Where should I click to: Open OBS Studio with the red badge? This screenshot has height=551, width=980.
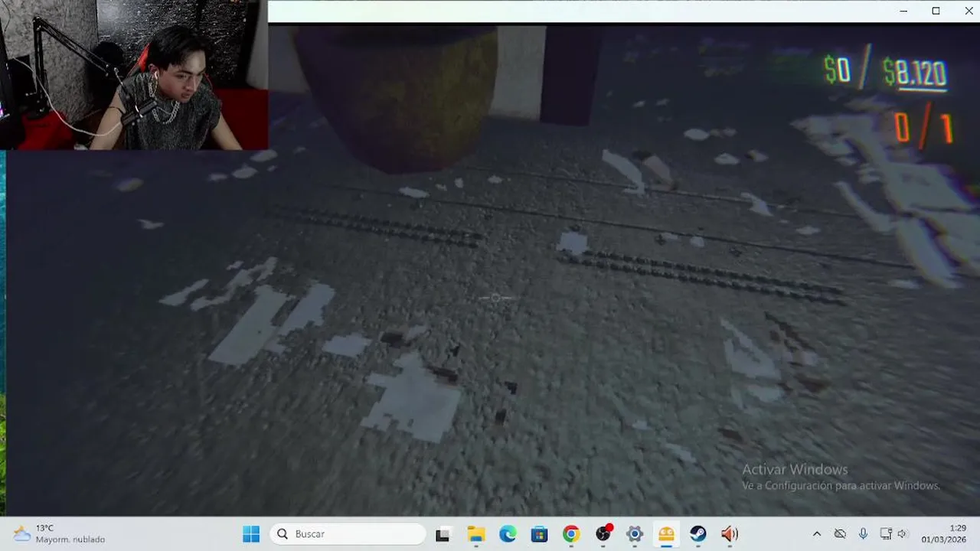pyautogui.click(x=603, y=534)
